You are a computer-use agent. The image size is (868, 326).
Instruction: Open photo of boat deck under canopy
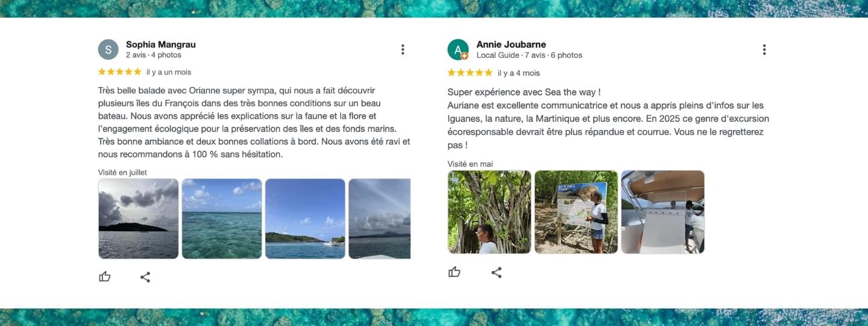coord(663,212)
